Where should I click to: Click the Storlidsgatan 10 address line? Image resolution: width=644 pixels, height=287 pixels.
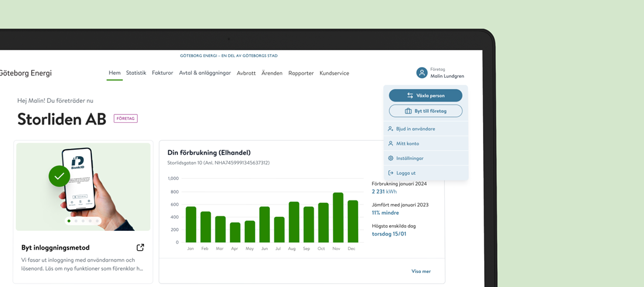click(x=218, y=162)
